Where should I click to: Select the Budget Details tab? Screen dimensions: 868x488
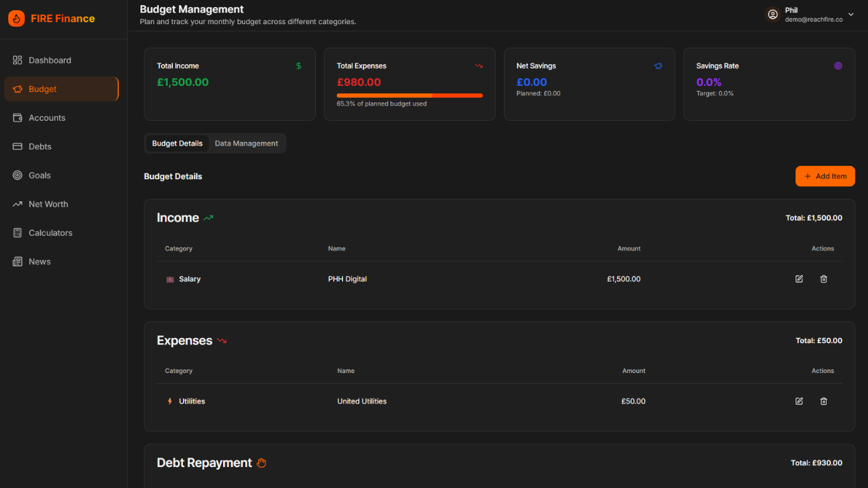(177, 143)
